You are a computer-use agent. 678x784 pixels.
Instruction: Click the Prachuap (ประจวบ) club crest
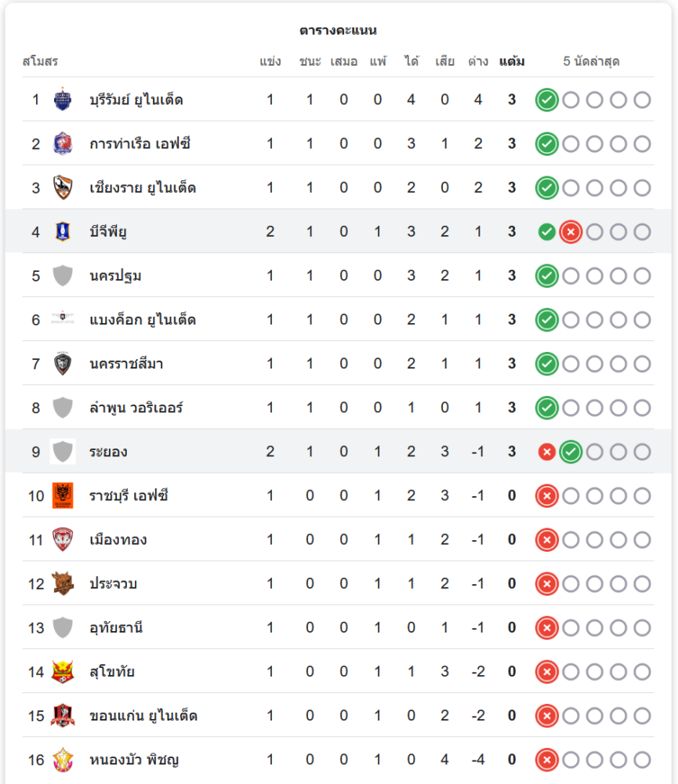tap(63, 583)
